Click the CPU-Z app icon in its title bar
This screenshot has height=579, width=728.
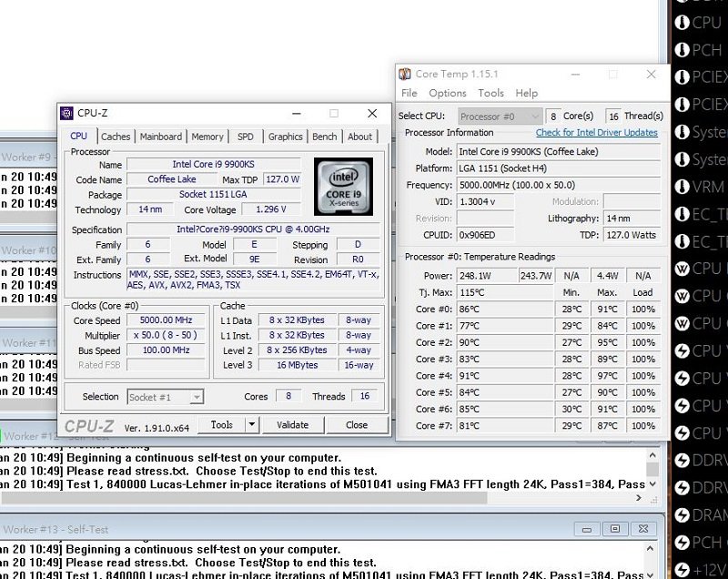click(66, 113)
